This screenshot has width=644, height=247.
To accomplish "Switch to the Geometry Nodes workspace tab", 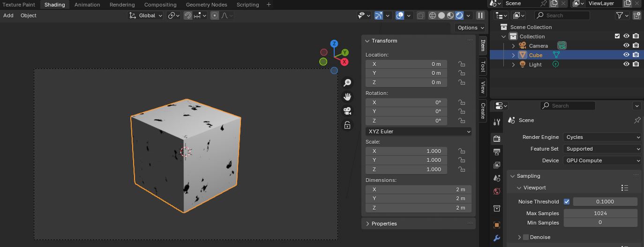I will [x=206, y=5].
